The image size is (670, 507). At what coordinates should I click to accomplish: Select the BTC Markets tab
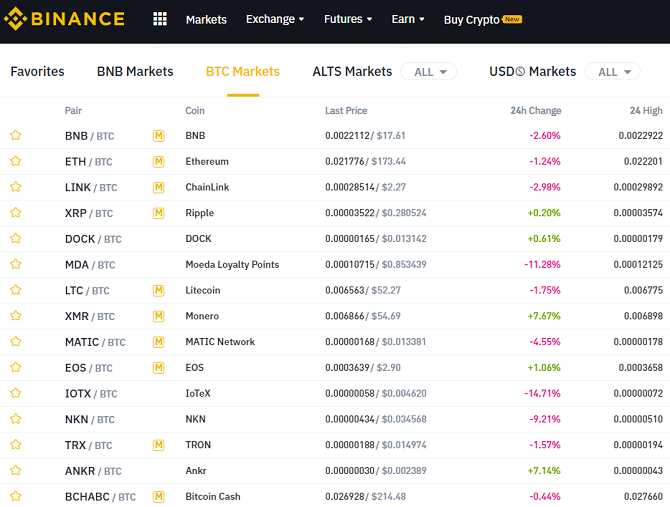tap(243, 71)
